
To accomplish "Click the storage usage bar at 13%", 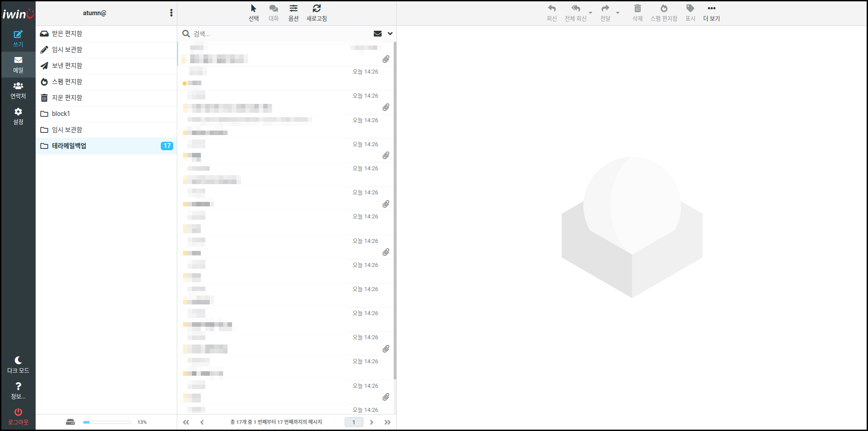I will pos(107,422).
